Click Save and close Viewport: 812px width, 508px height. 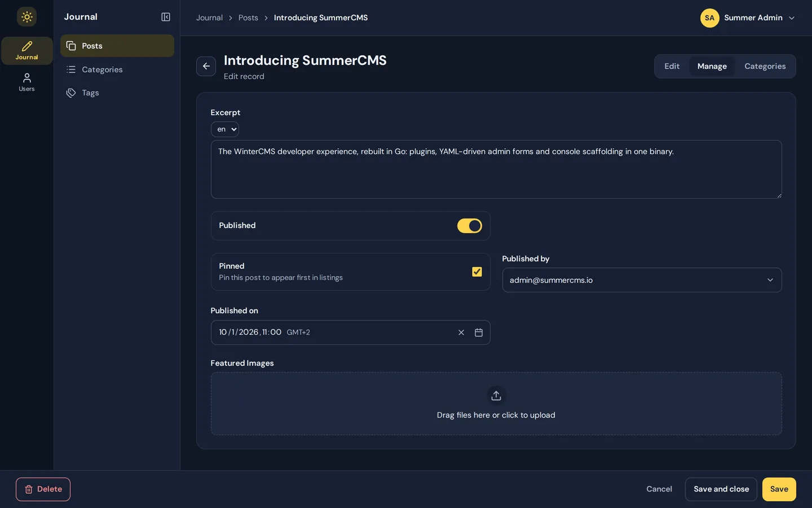(x=721, y=489)
